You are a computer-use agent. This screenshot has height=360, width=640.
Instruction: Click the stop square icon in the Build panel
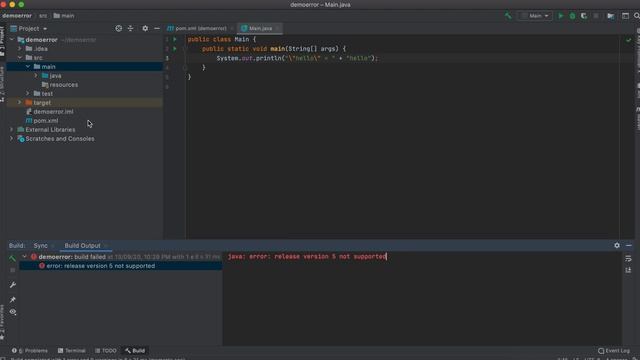point(13,270)
